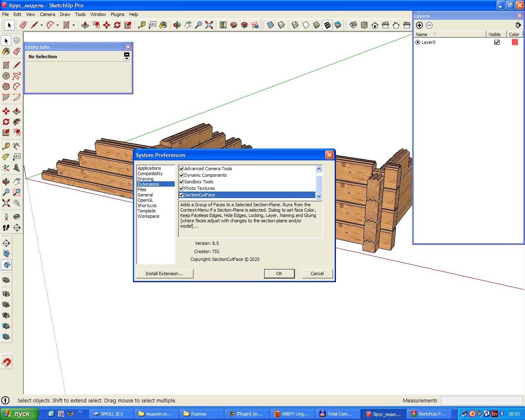Screen dimensions: 525x420
Task: Open the Layers panel details flyout arrow
Action: [518, 25]
